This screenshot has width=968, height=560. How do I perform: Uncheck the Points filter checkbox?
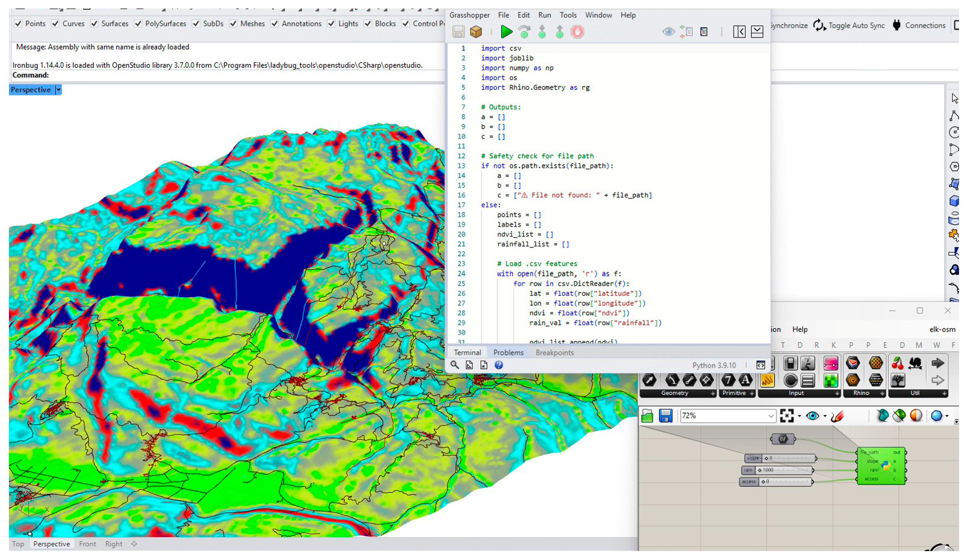[x=18, y=24]
